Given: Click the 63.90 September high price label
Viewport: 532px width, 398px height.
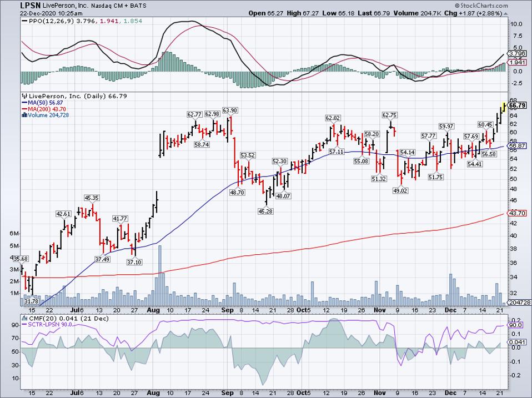Looking at the screenshot, I should tap(230, 110).
